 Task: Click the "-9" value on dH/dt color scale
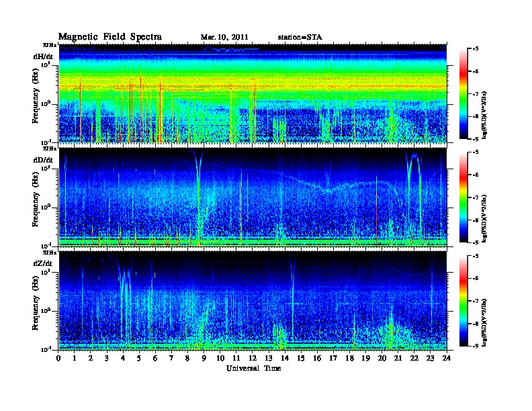pyautogui.click(x=475, y=139)
